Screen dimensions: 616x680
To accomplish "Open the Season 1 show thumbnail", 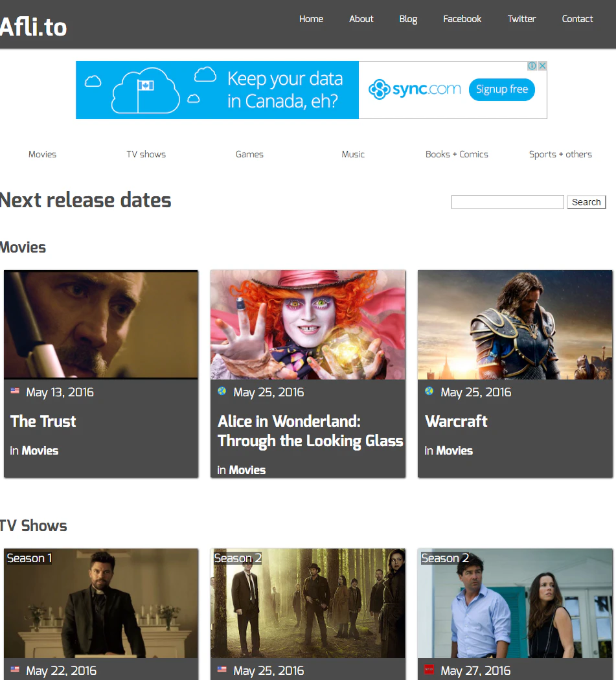I will (101, 603).
